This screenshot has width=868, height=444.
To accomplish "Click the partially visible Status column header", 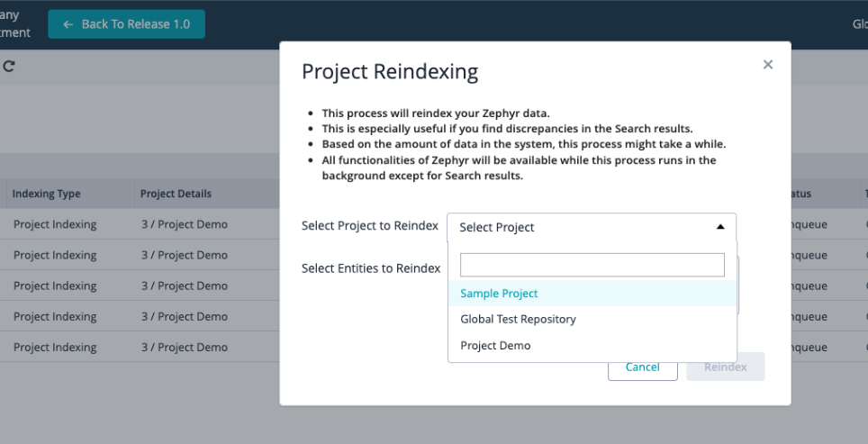I will click(x=800, y=194).
